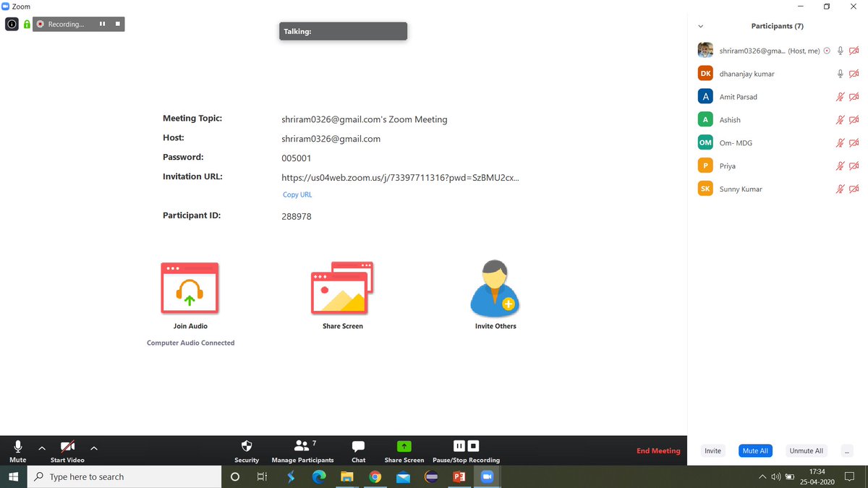Image resolution: width=868 pixels, height=488 pixels.
Task: Open Task View on taskbar
Action: pos(263,476)
